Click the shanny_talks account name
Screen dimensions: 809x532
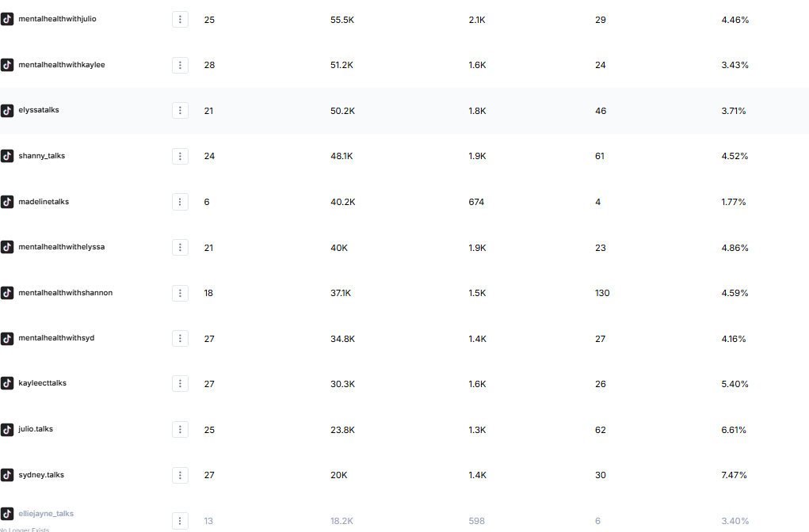pyautogui.click(x=42, y=156)
